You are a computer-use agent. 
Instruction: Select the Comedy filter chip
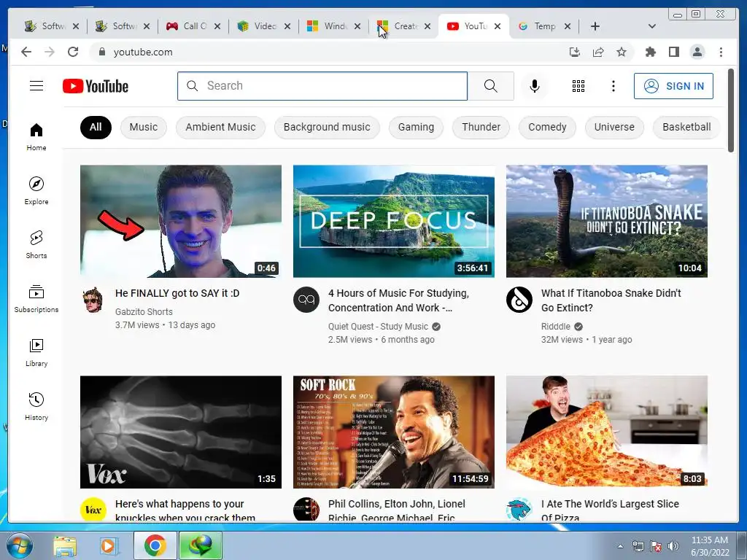[x=547, y=127]
